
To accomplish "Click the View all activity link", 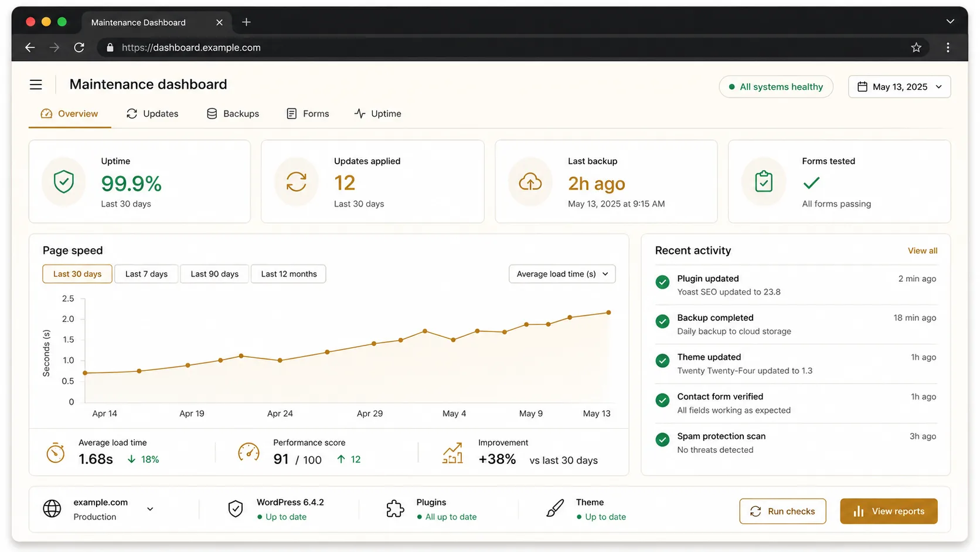I will (923, 250).
